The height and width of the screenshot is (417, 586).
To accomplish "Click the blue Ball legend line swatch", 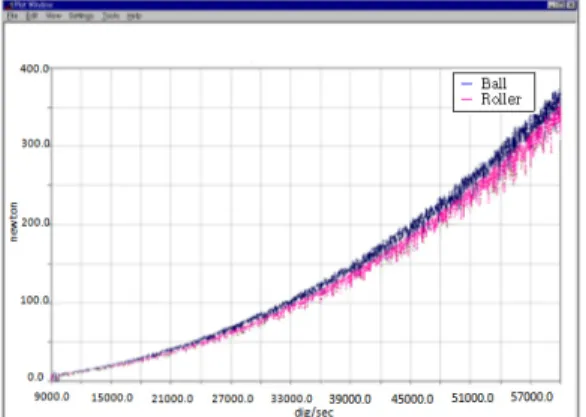I will (467, 84).
